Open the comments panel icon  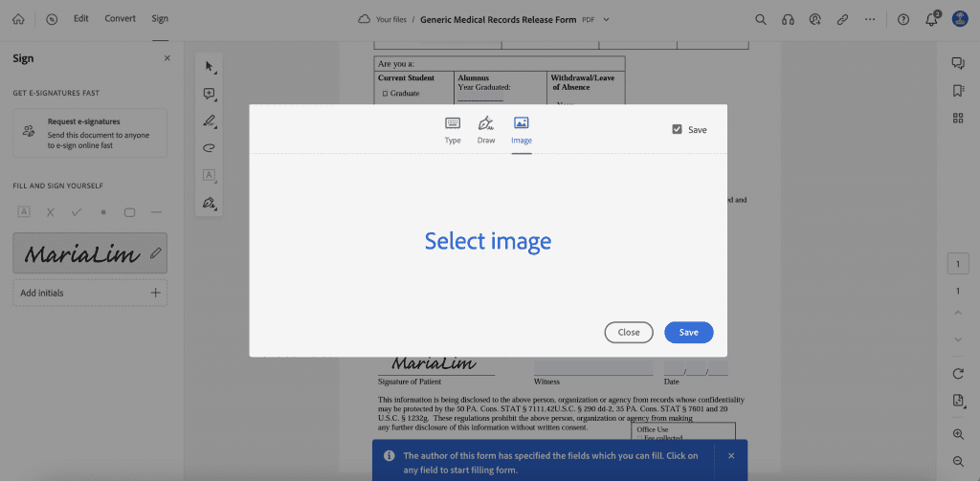coord(957,63)
